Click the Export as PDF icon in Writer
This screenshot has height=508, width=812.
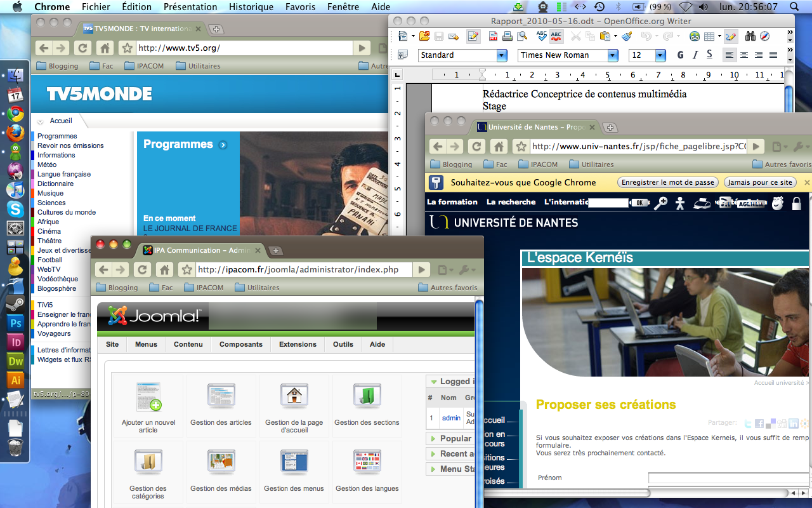click(x=493, y=36)
